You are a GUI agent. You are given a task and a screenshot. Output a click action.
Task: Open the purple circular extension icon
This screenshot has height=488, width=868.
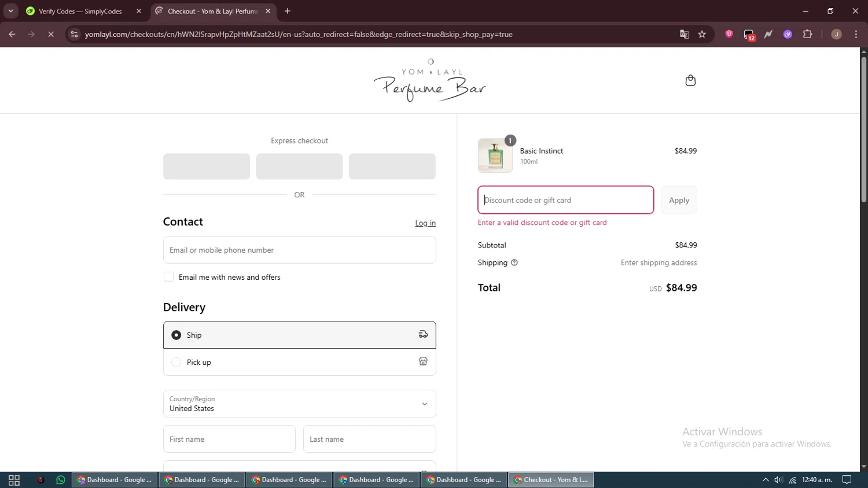point(788,34)
